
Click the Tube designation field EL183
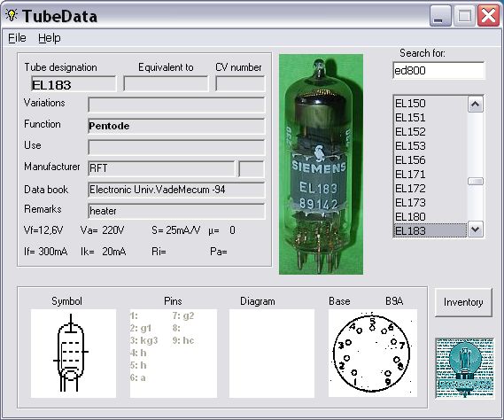coord(74,84)
